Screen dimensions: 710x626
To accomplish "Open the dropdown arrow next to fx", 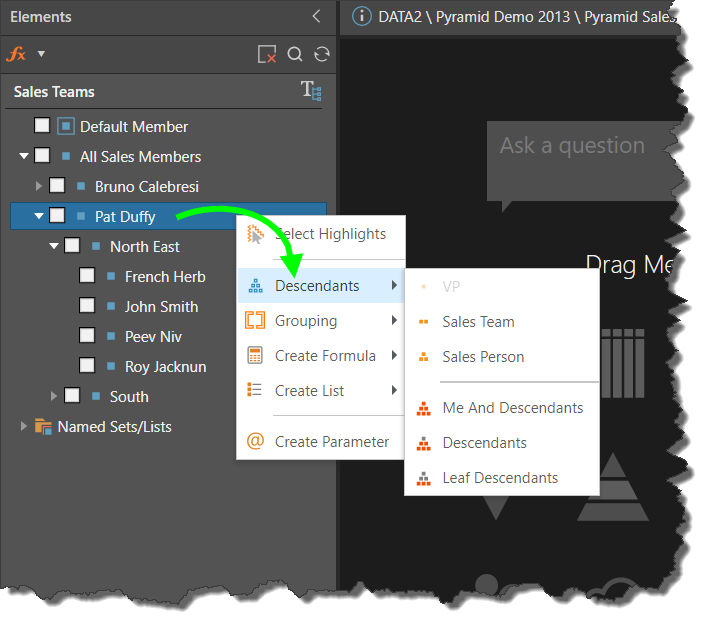I will coord(41,54).
